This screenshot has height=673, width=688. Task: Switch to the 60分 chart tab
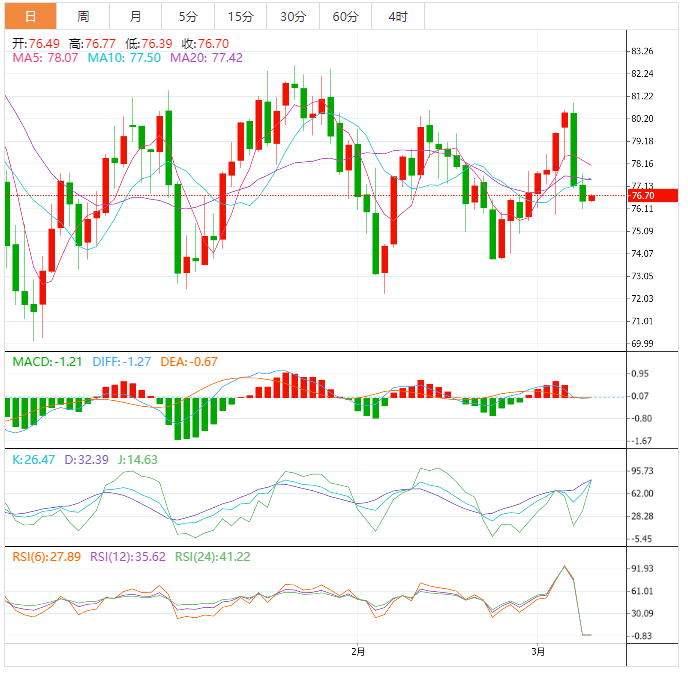click(345, 16)
